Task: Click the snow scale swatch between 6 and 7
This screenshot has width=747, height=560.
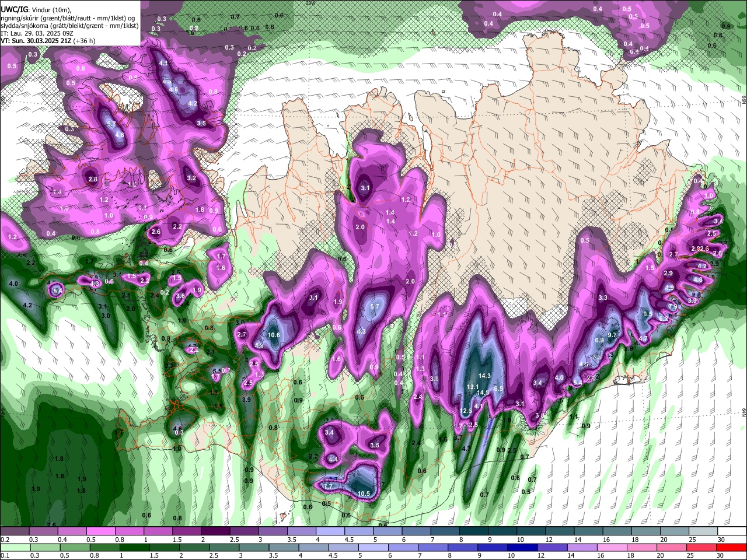Action: click(x=417, y=531)
